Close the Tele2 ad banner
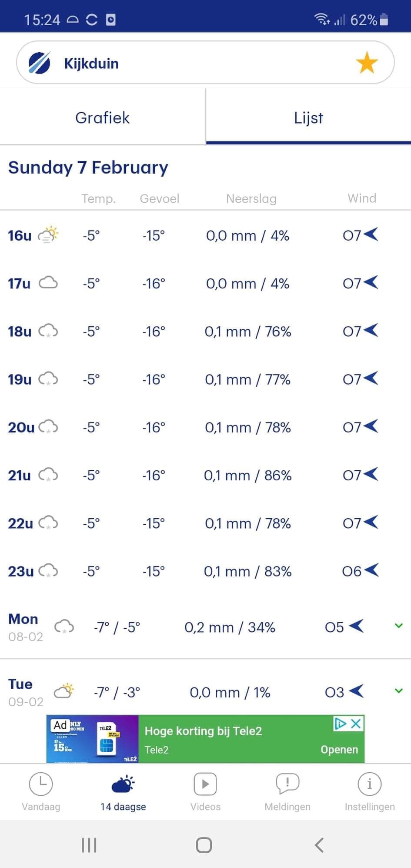The image size is (411, 868). click(x=356, y=724)
